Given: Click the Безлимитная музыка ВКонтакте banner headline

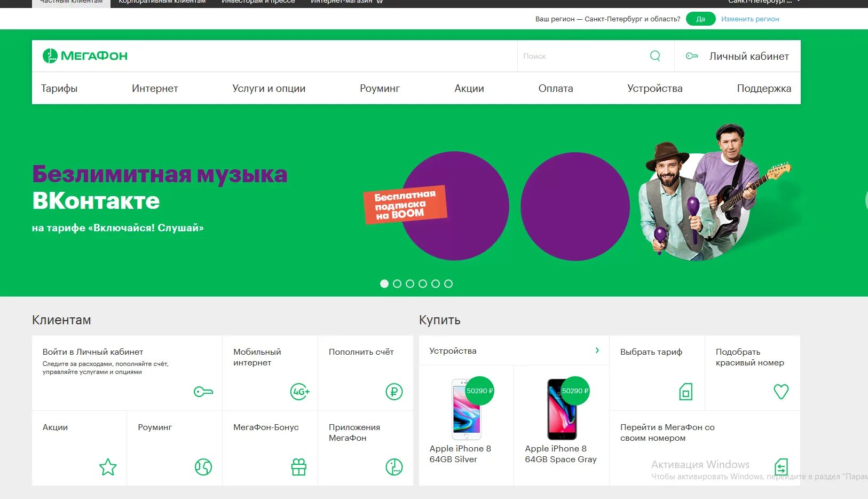Looking at the screenshot, I should (160, 188).
